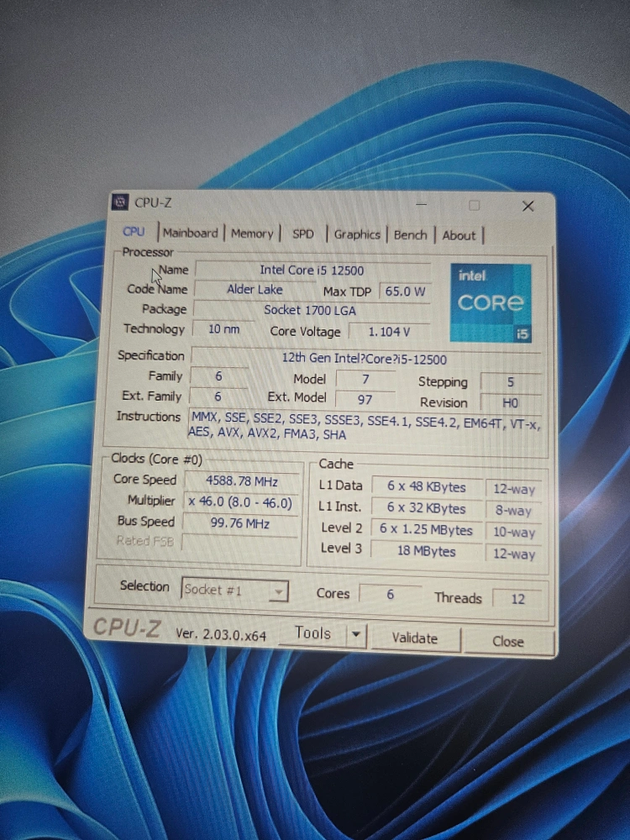Show the About tab
Image resolution: width=630 pixels, height=840 pixels.
coord(459,236)
